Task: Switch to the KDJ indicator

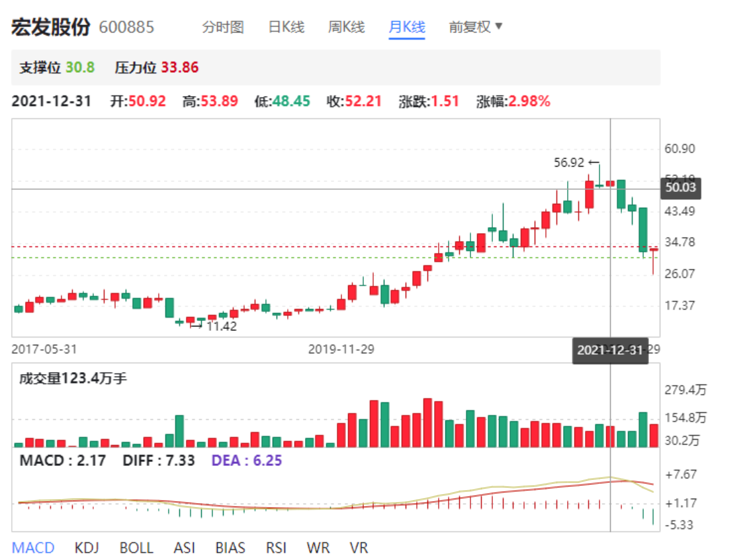Action: point(87,548)
